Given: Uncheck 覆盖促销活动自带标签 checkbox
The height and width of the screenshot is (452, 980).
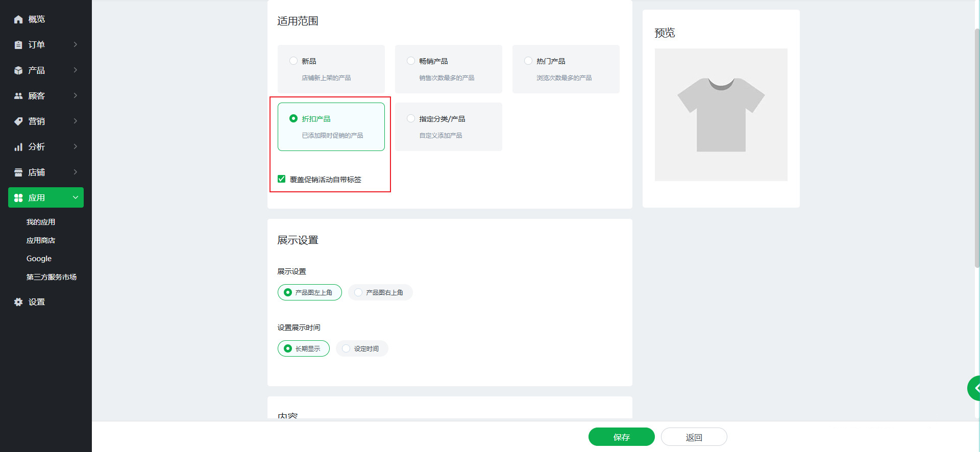Looking at the screenshot, I should point(281,179).
